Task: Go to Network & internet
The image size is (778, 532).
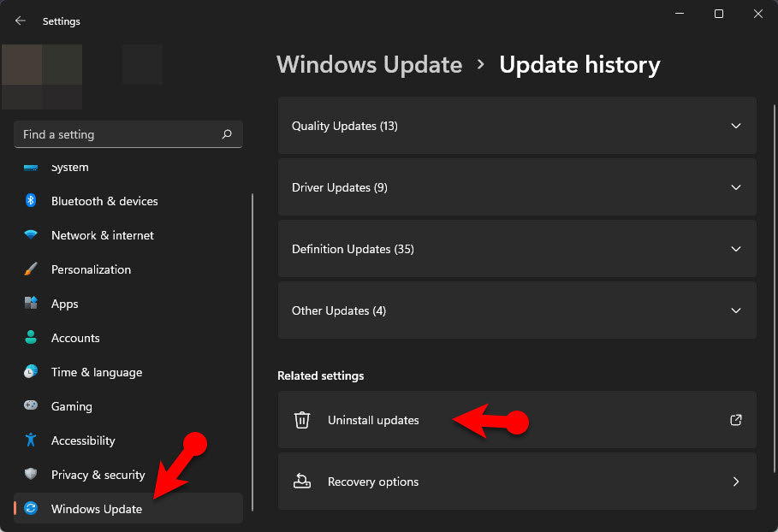Action: 128,235
